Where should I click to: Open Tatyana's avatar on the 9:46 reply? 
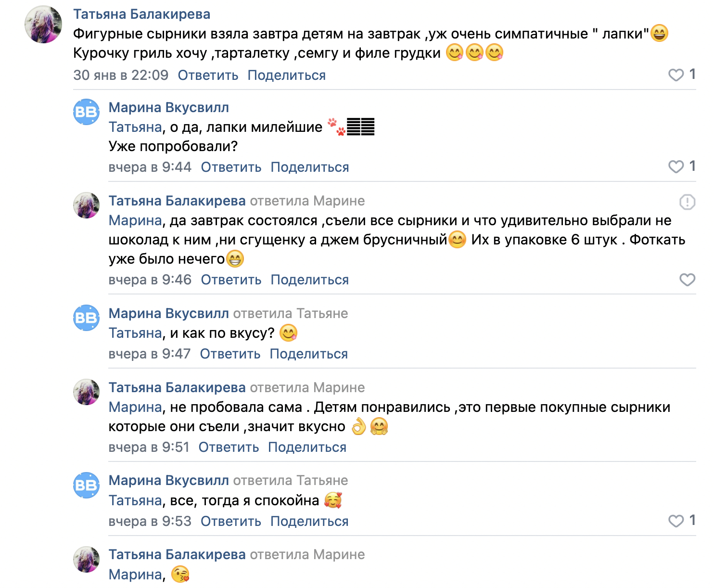pos(87,205)
